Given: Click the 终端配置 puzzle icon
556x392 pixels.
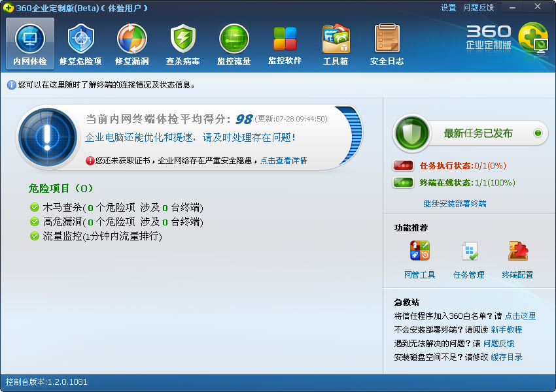Looking at the screenshot, I should (518, 250).
